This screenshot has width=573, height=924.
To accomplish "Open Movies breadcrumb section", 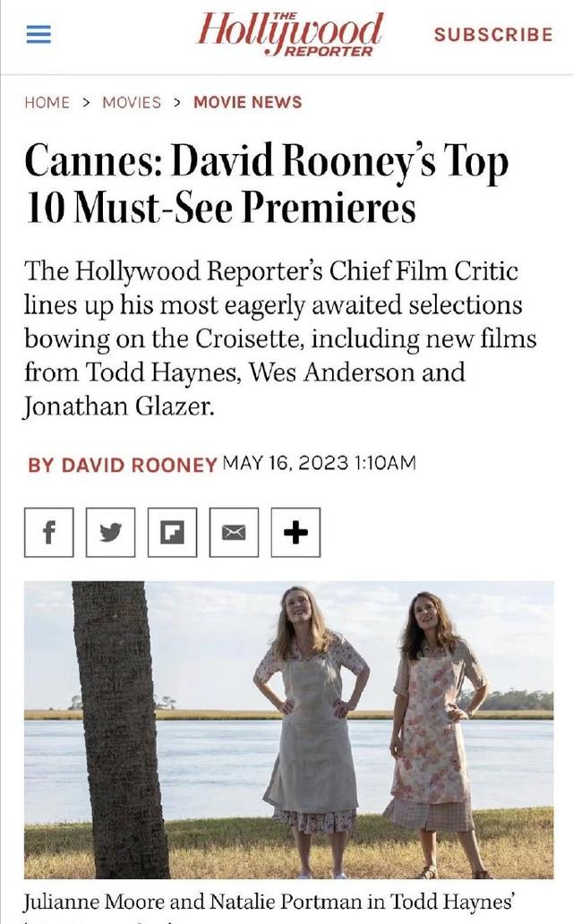I will pyautogui.click(x=132, y=103).
